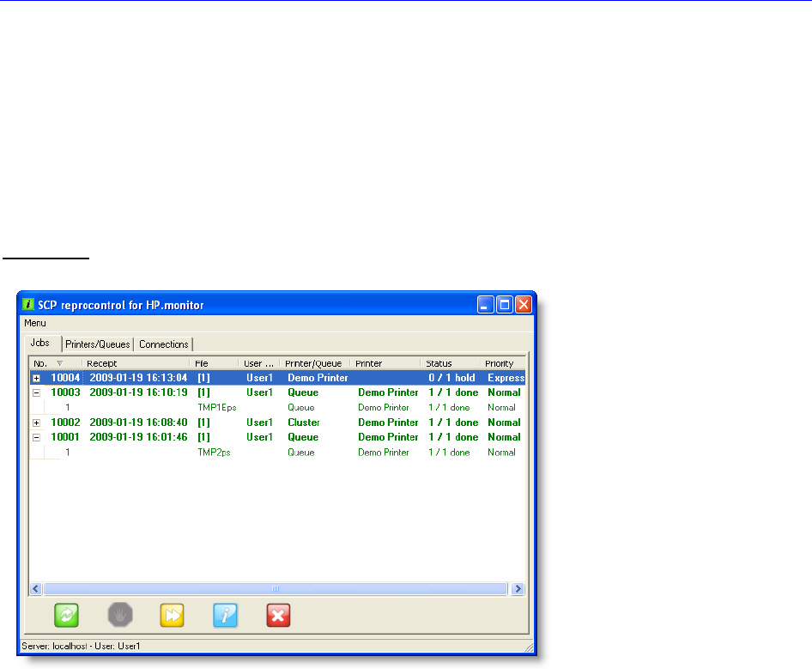Click the yellow fast-forward icon
Screen dimensions: 812x669
[x=173, y=615]
